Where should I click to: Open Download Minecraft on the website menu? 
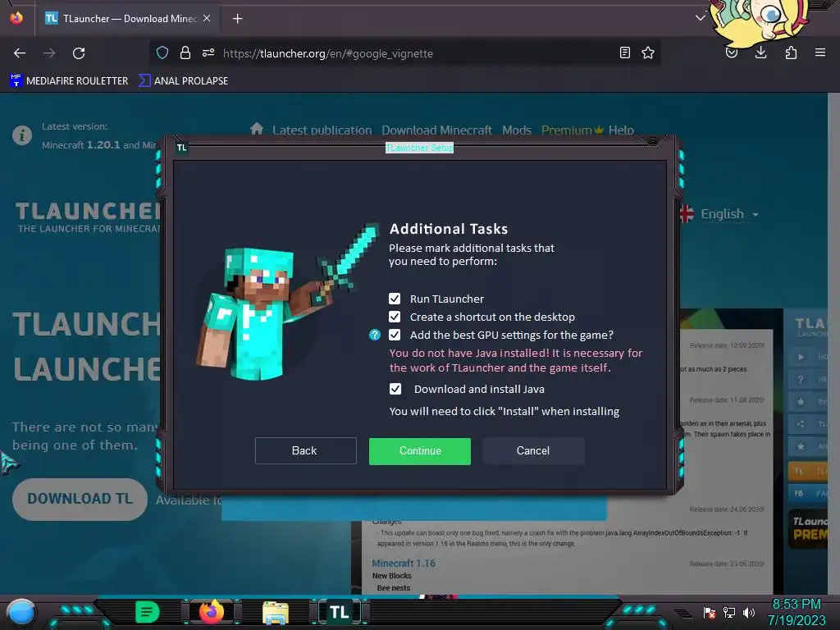pos(436,130)
